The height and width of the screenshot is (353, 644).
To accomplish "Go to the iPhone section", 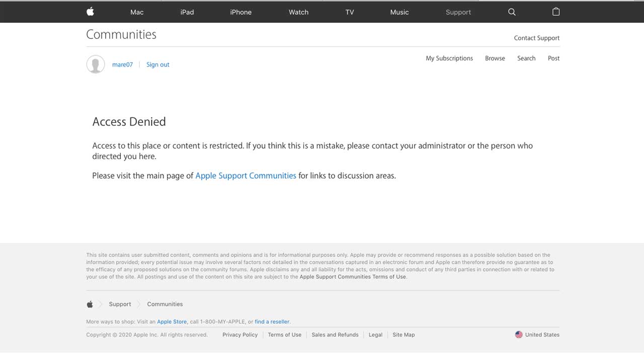I will click(241, 12).
